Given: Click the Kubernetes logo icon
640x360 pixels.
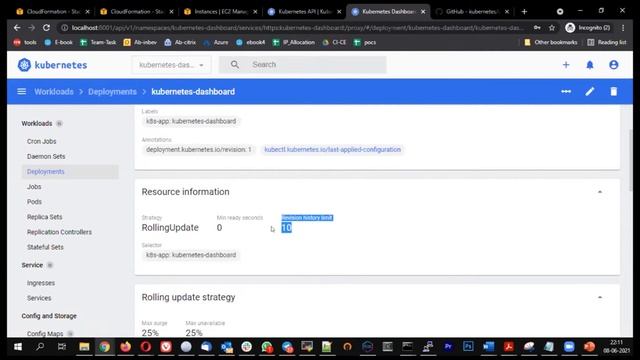Looking at the screenshot, I should (24, 64).
